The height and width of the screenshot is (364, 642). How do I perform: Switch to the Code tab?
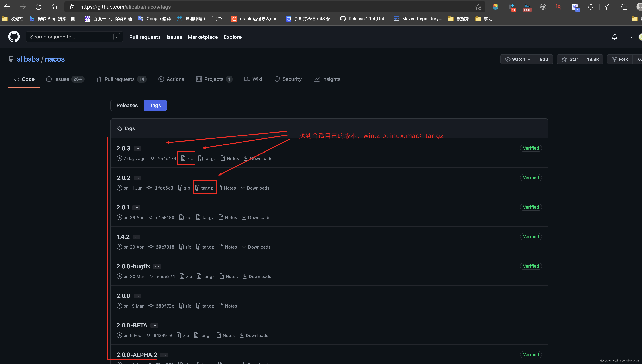pos(24,79)
